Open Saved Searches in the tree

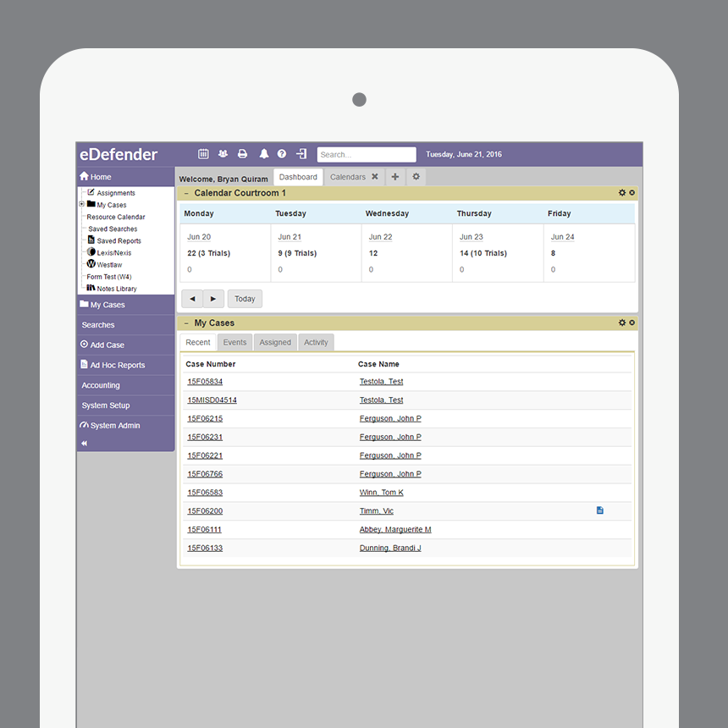(x=113, y=229)
